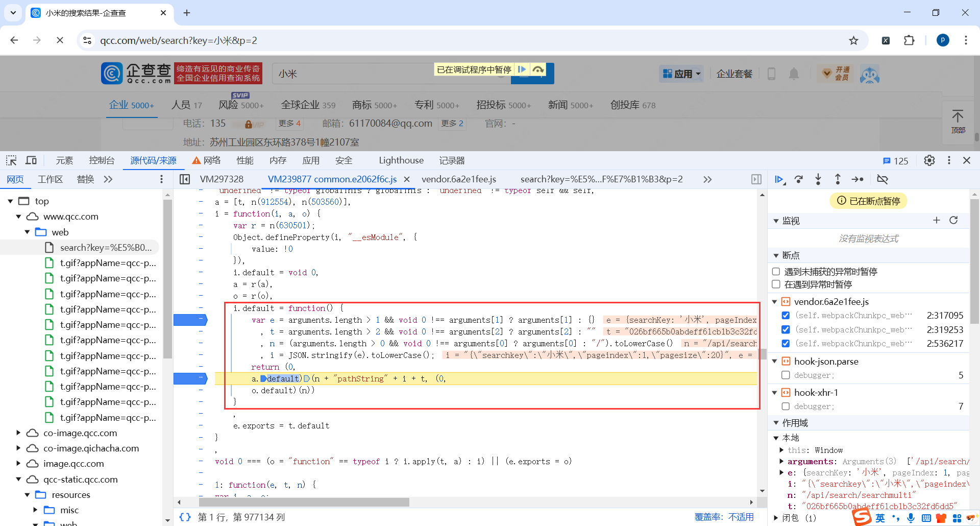Deactivate all breakpoints icon
The height and width of the screenshot is (526, 980).
coord(883,179)
